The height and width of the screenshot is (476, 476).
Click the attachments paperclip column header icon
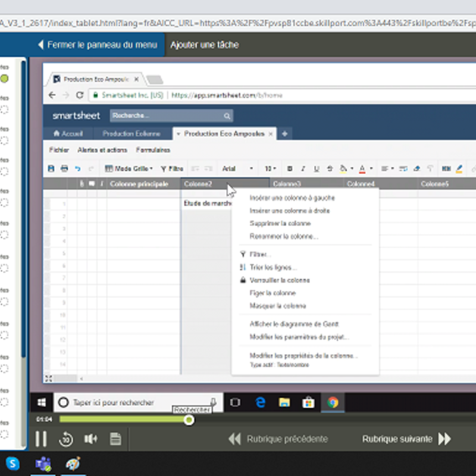point(82,184)
